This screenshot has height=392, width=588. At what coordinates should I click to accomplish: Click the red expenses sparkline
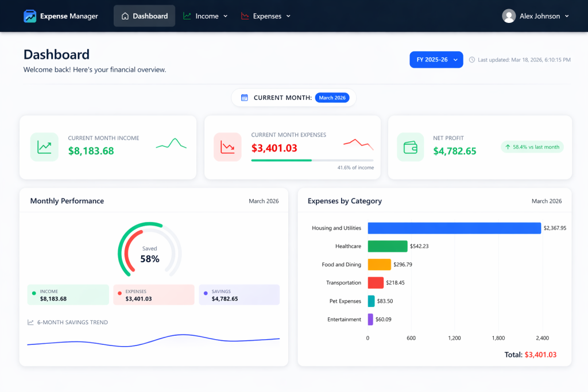point(358,144)
